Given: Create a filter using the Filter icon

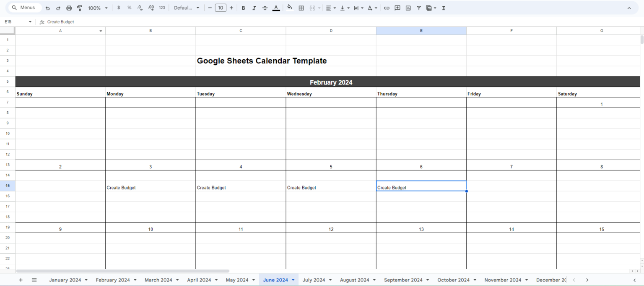Looking at the screenshot, I should click(x=418, y=8).
